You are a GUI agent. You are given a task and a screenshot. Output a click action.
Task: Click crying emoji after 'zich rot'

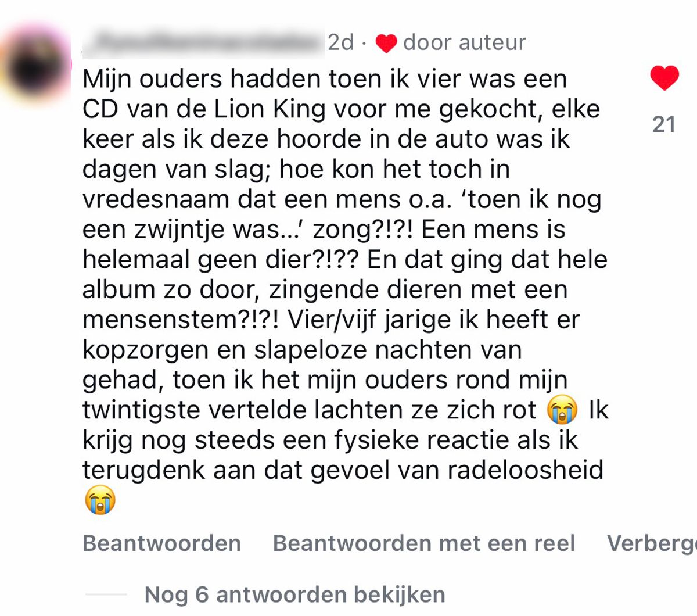(562, 410)
